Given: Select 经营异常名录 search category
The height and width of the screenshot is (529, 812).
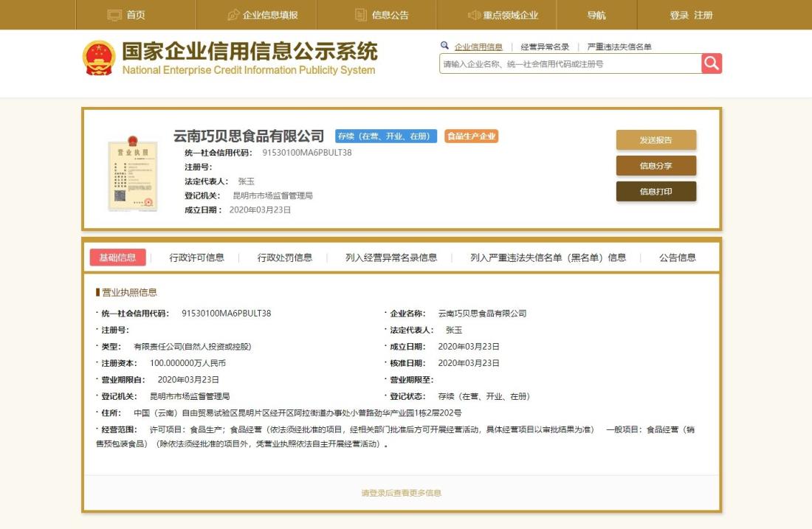Looking at the screenshot, I should [545, 46].
